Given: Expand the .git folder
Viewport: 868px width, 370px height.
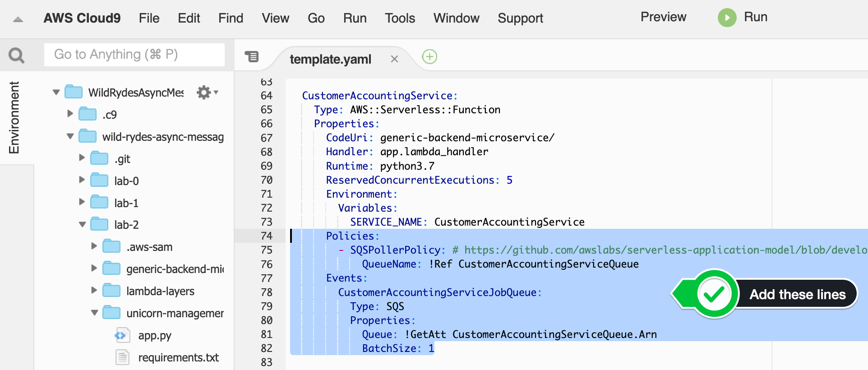Looking at the screenshot, I should tap(82, 157).
